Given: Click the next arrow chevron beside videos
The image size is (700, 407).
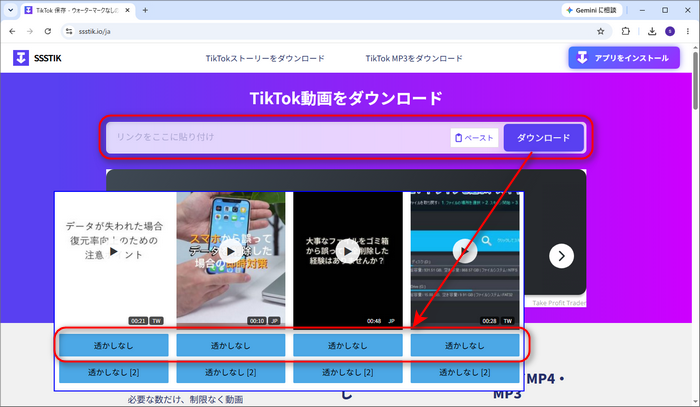Looking at the screenshot, I should click(561, 256).
